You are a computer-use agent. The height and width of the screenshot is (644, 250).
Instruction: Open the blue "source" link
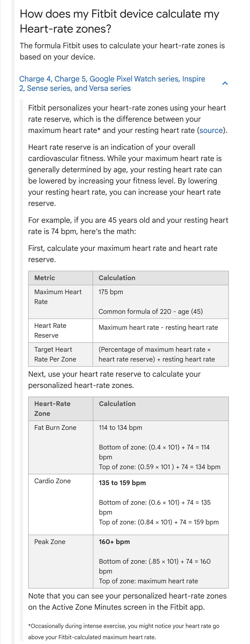pyautogui.click(x=211, y=130)
